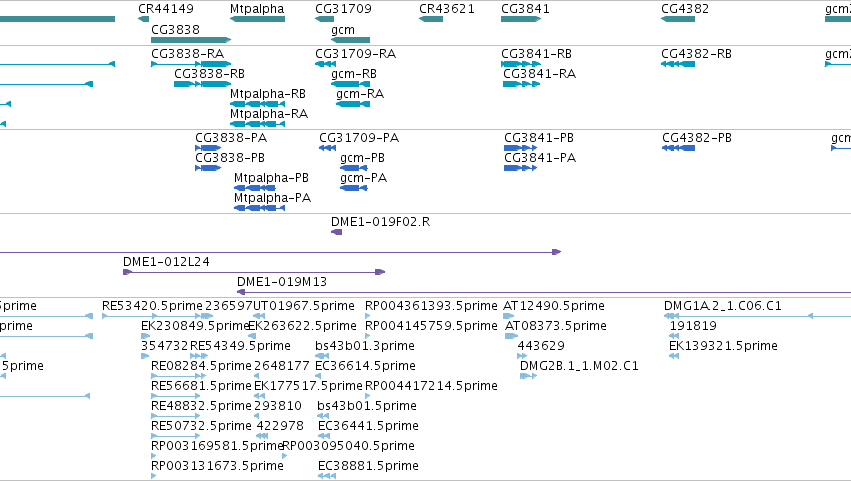Click transcript CG31709-RA

coord(355,54)
